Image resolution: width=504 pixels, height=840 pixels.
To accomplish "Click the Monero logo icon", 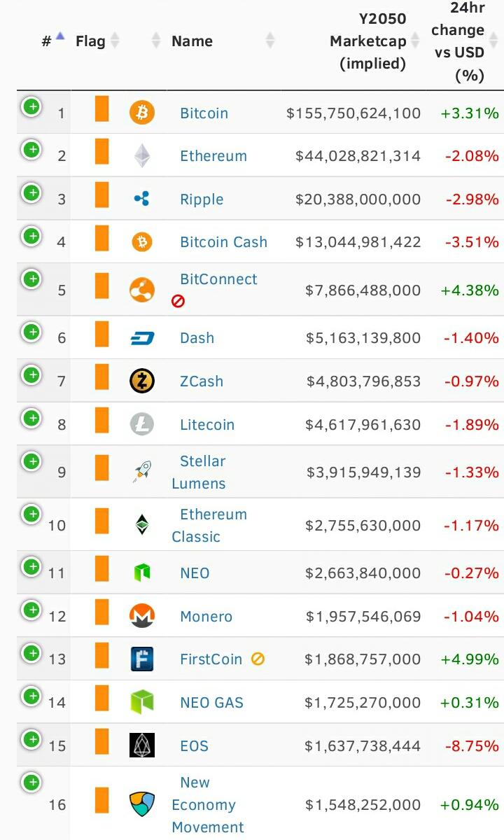I will 142,616.
